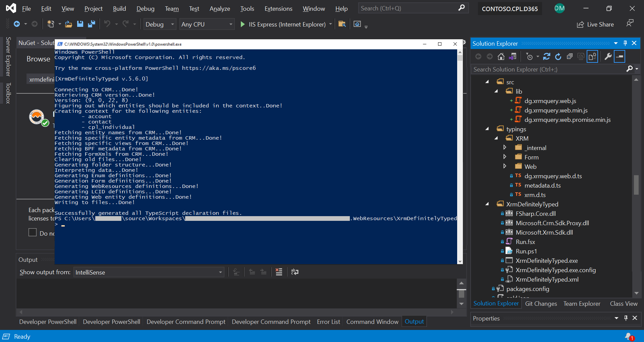Start IIS Express (Internet Explorer) run button

coord(243,24)
